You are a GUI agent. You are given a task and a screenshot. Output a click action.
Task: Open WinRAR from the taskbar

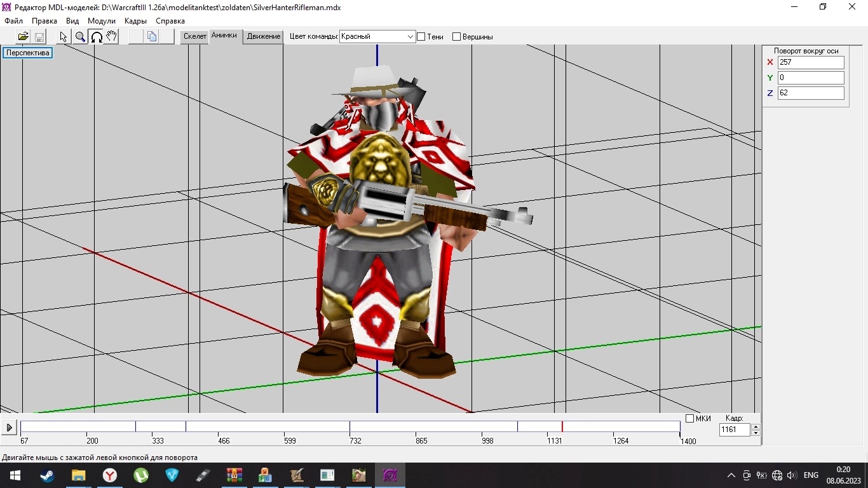(234, 475)
